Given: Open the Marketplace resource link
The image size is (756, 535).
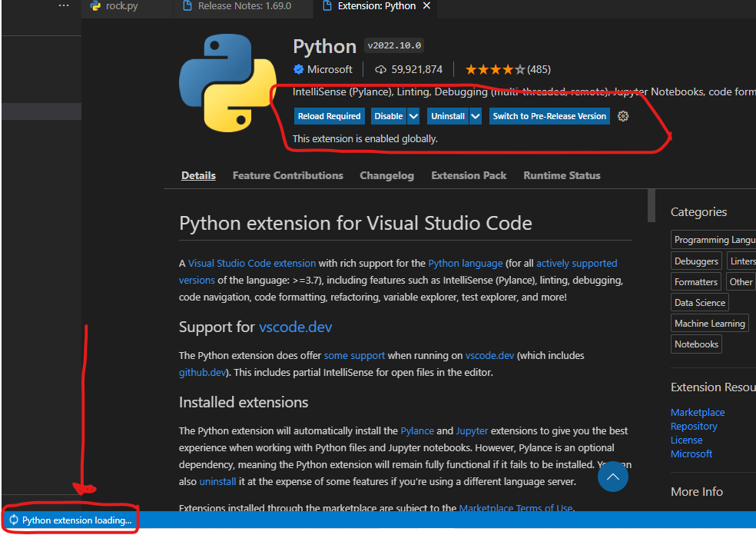Looking at the screenshot, I should (x=697, y=413).
